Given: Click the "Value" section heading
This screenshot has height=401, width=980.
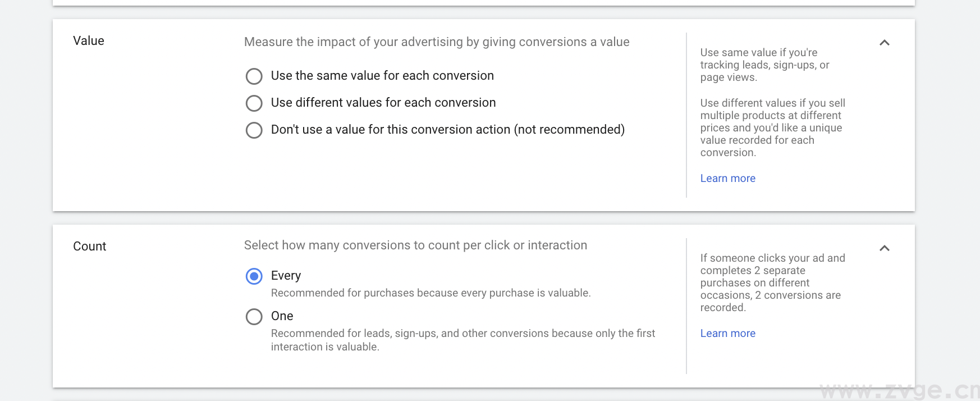Looking at the screenshot, I should [x=89, y=40].
